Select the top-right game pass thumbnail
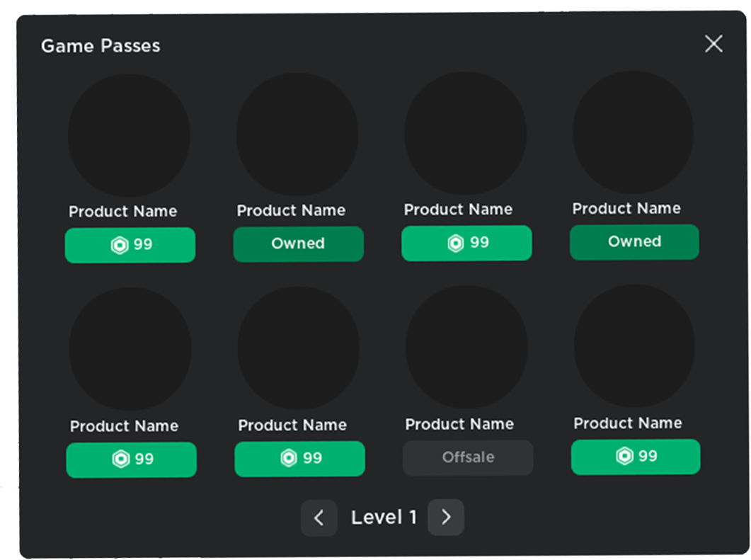 [633, 132]
